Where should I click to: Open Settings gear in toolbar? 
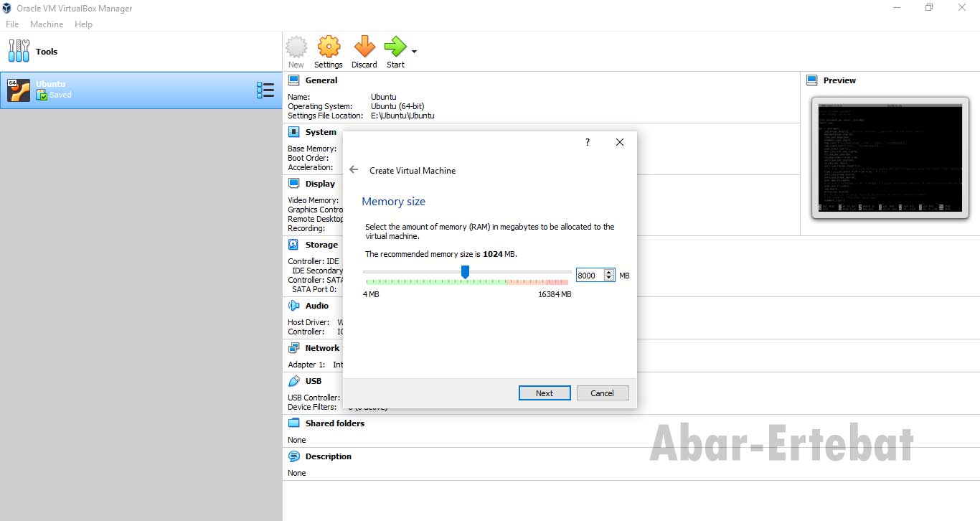click(329, 47)
